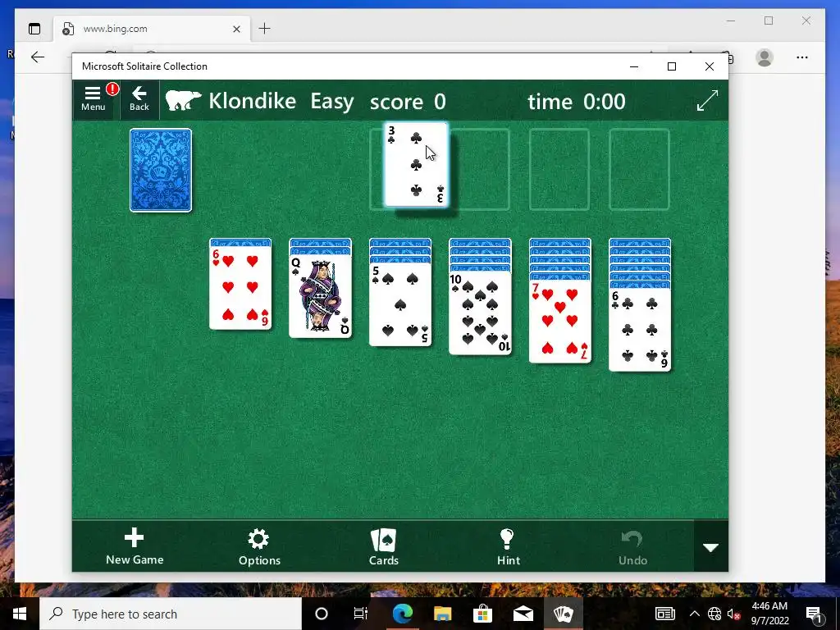Click the fourth empty foundation slot
The width and height of the screenshot is (840, 630).
(x=640, y=169)
